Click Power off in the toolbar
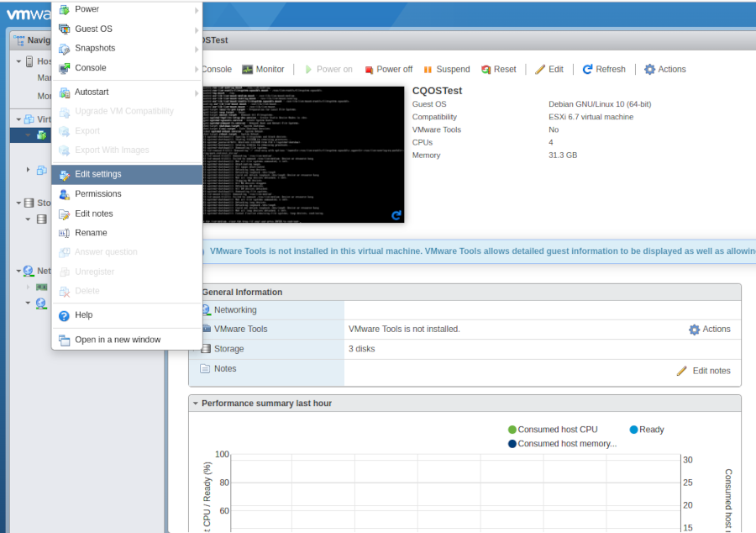 point(389,70)
